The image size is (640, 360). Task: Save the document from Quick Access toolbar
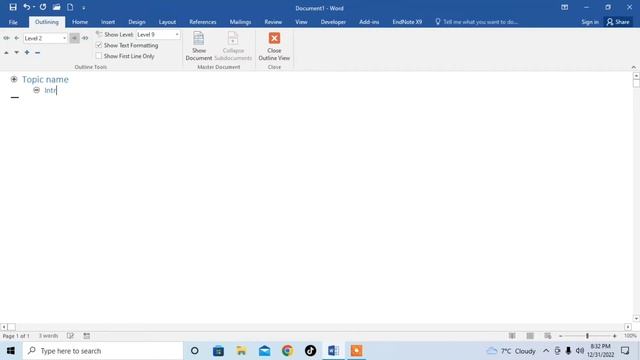(x=13, y=7)
